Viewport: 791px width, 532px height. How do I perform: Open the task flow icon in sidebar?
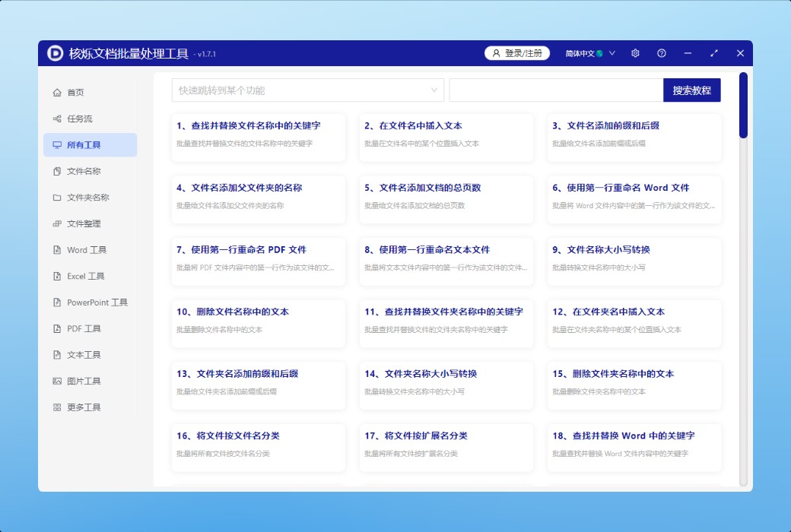(x=57, y=119)
